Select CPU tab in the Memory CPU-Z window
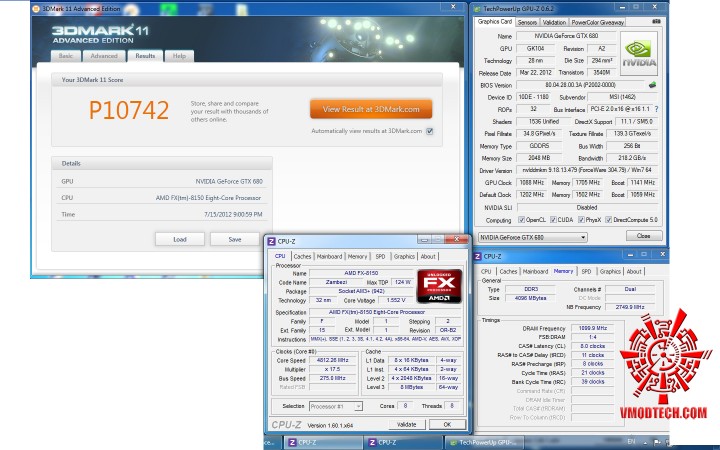The image size is (720, 450). pos(486,272)
